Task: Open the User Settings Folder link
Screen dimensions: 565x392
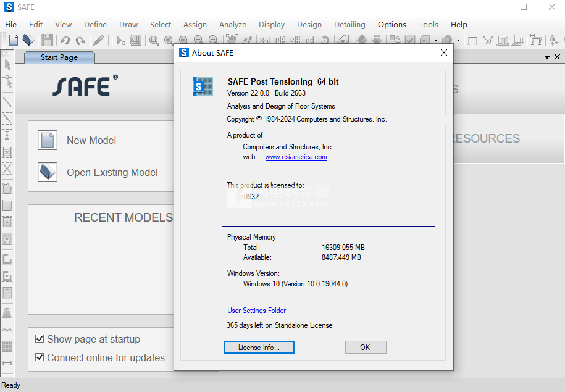Action: coord(256,311)
